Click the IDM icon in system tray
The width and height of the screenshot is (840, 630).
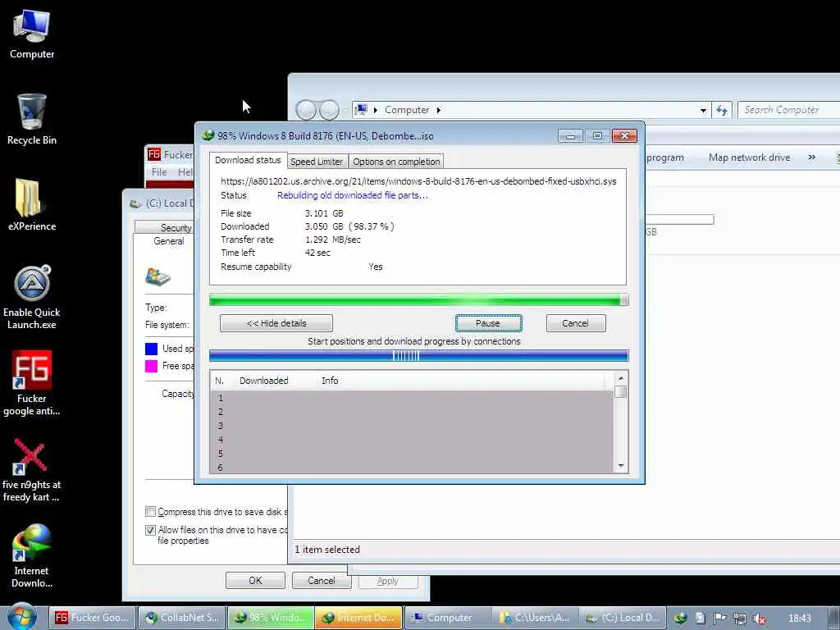point(680,619)
